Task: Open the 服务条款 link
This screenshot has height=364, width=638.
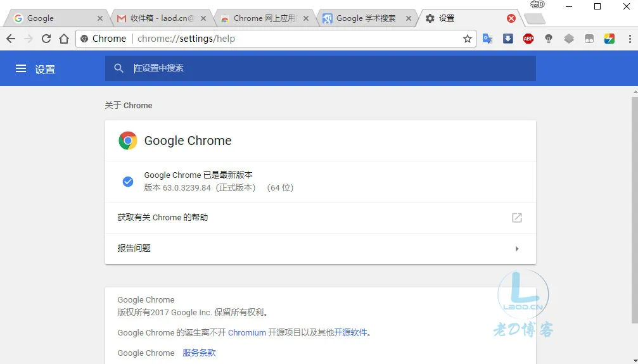Action: 199,353
